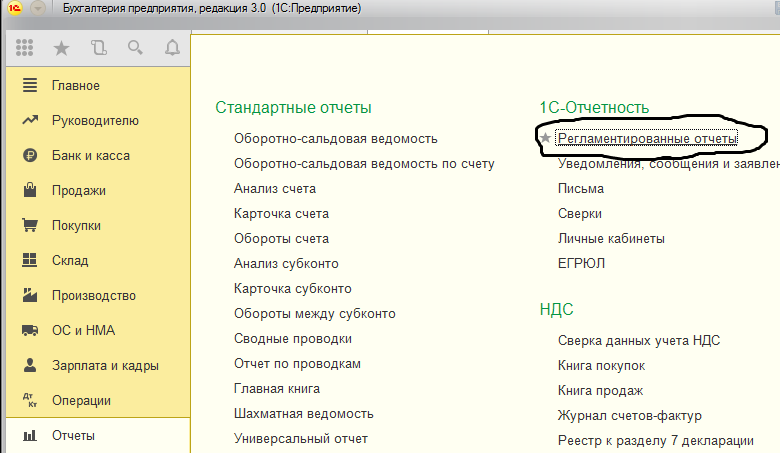
Task: Open Книга покупок report
Action: pos(601,365)
